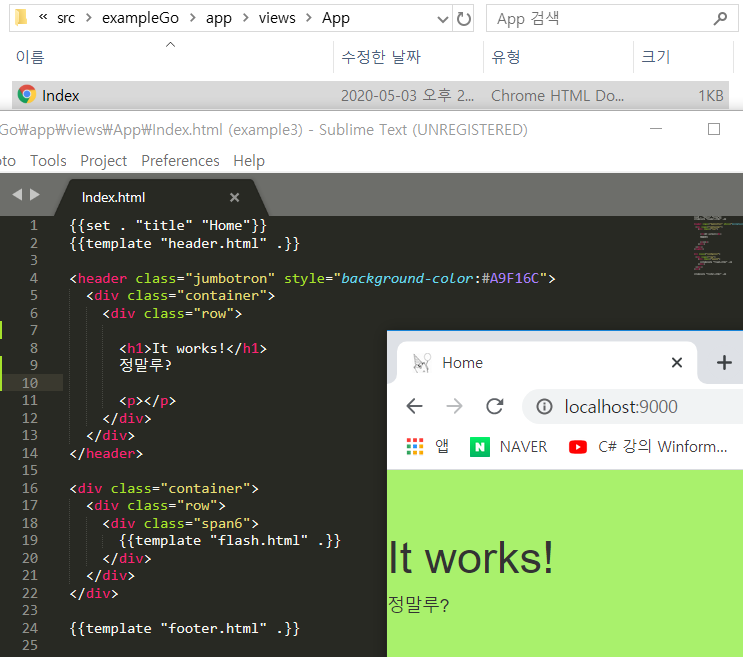Click the Sublime Text minimap
The width and height of the screenshot is (743, 657).
716,246
